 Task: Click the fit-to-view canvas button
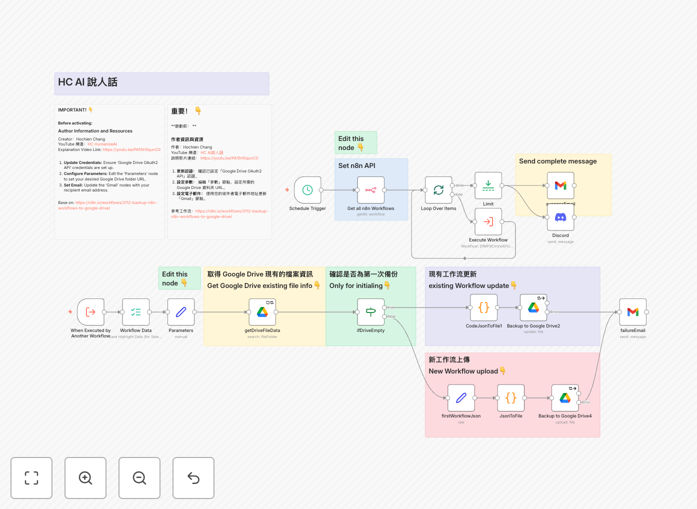point(31,478)
